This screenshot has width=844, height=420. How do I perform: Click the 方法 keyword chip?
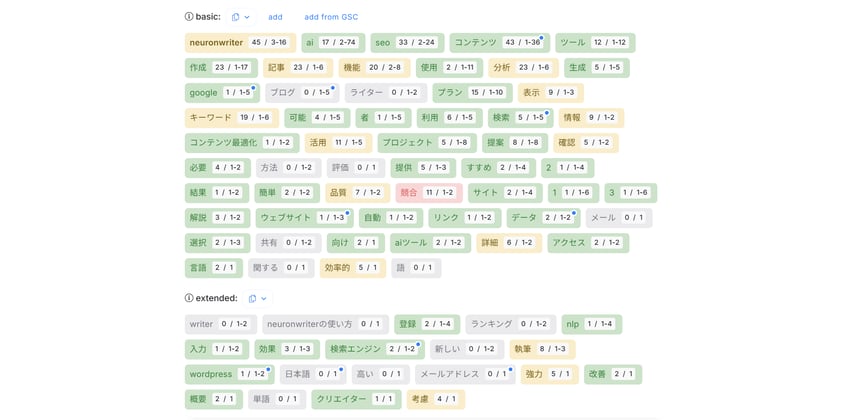pos(288,168)
